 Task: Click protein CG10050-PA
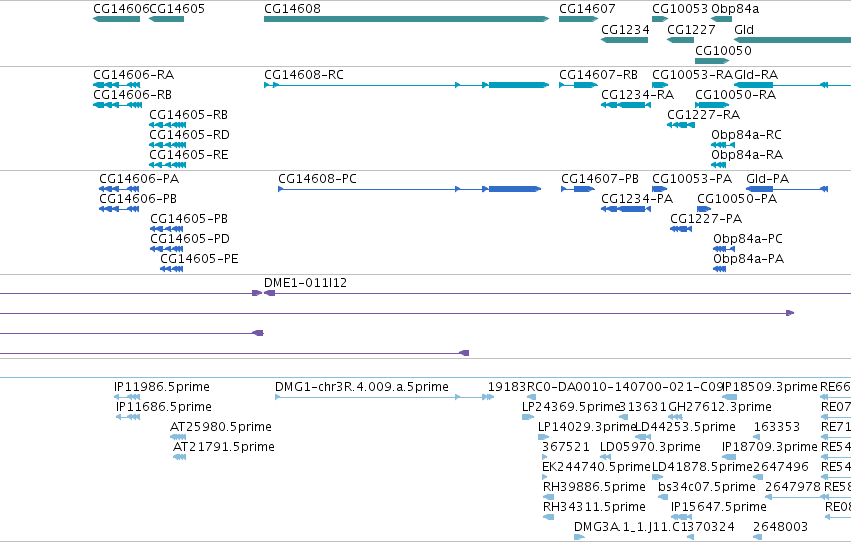coord(704,209)
